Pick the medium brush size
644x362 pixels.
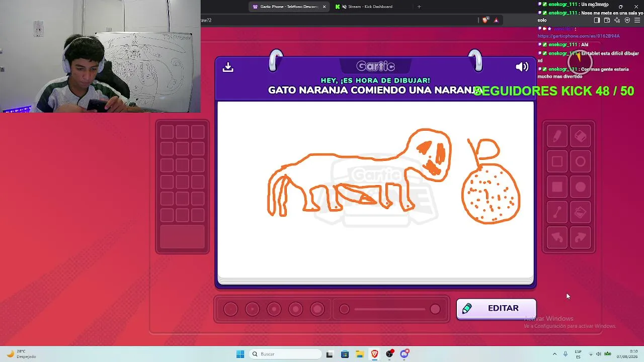274,309
